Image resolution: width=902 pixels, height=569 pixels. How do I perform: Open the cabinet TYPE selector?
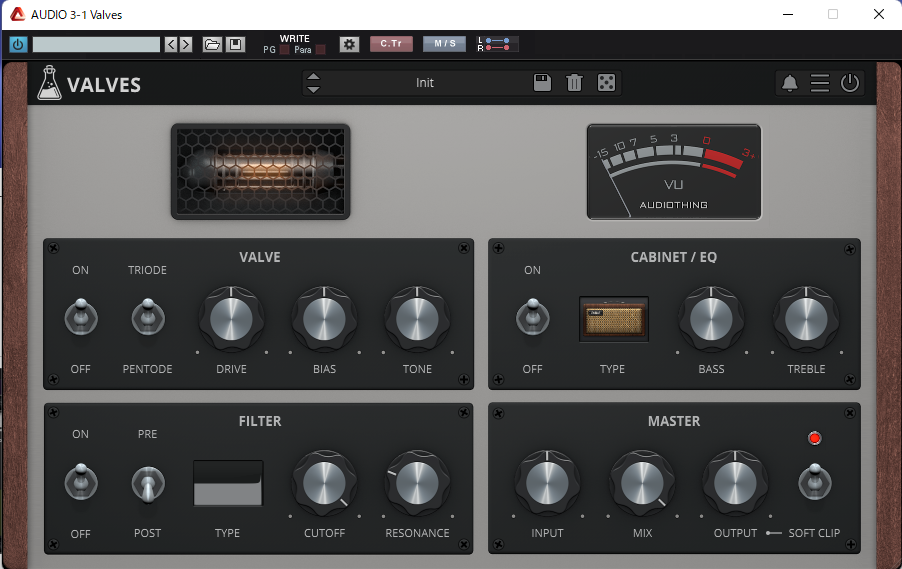614,319
